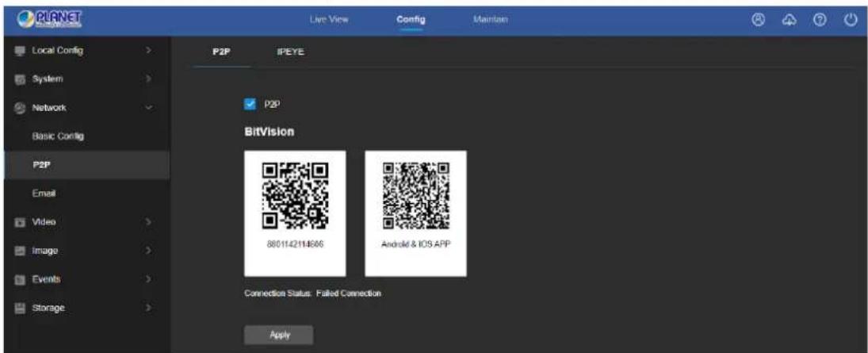The height and width of the screenshot is (353, 868).
Task: Open Local Config menu label
Action: (x=58, y=51)
